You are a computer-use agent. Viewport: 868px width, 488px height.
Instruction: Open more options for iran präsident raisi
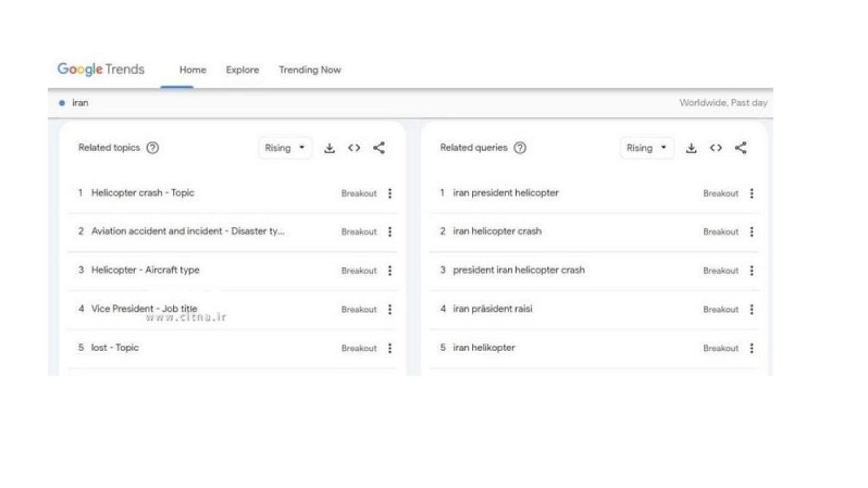click(x=751, y=309)
